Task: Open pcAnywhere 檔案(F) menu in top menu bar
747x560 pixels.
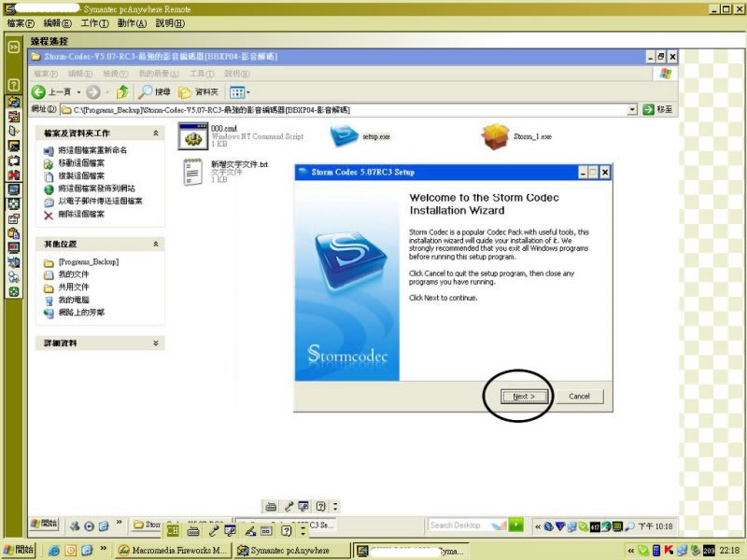Action: tap(21, 23)
